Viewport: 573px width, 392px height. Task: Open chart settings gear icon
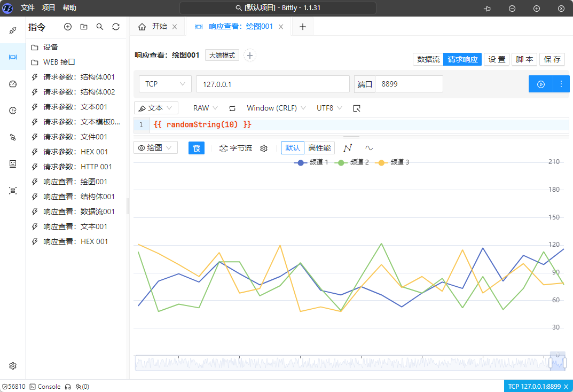click(x=264, y=148)
